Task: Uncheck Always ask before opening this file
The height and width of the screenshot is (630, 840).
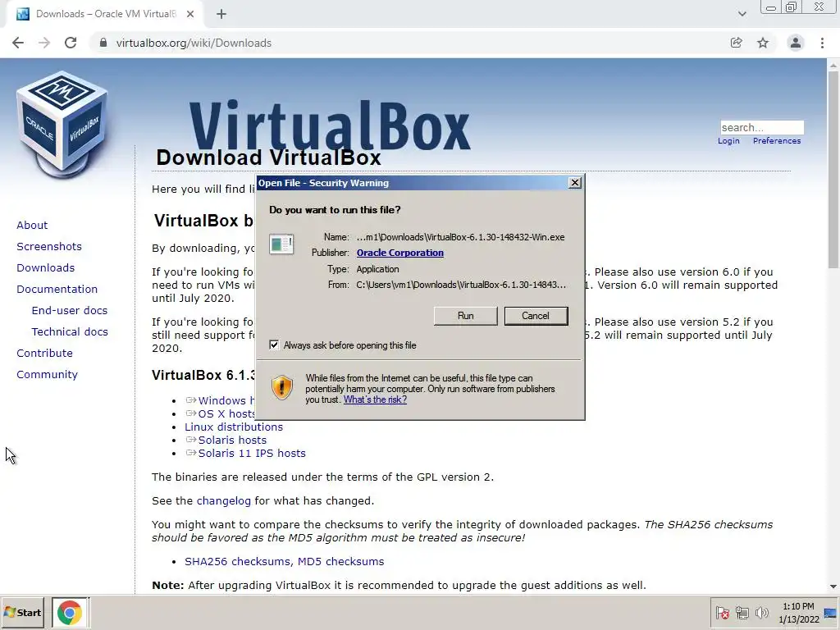Action: click(x=274, y=345)
